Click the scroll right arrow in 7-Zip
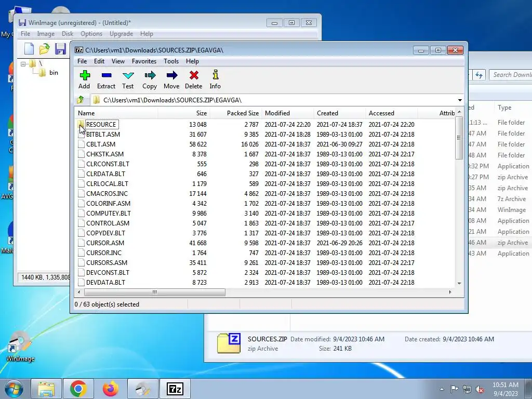 coord(450,292)
